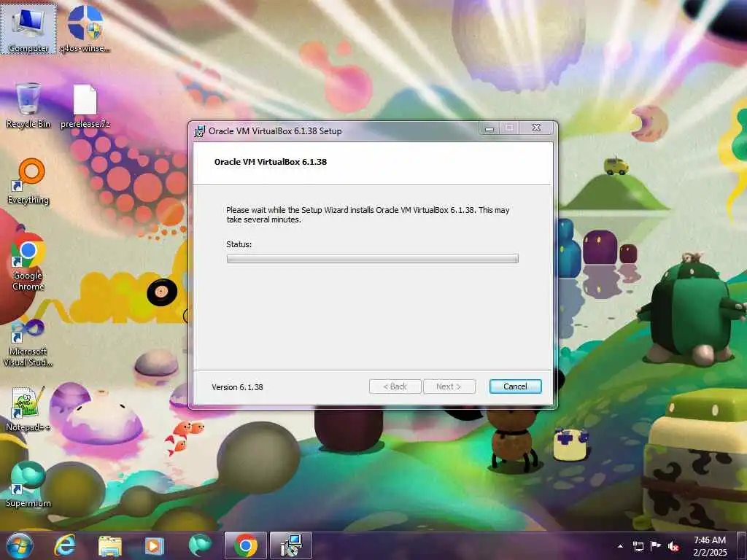Click the 2/2/2025 date in tray

(x=710, y=553)
